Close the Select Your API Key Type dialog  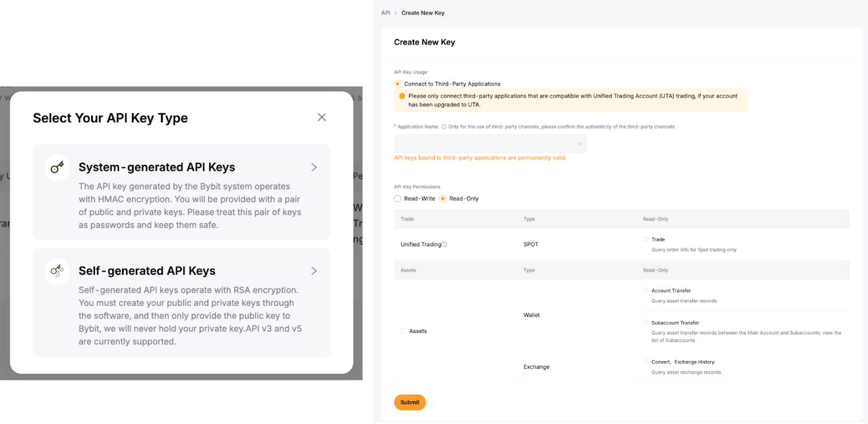tap(322, 117)
